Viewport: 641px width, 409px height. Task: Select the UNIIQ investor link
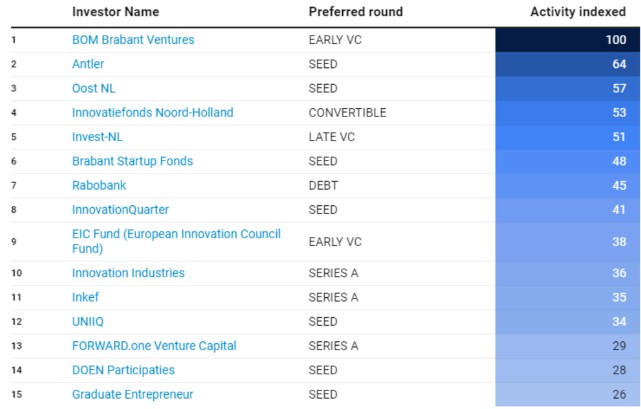pyautogui.click(x=89, y=321)
